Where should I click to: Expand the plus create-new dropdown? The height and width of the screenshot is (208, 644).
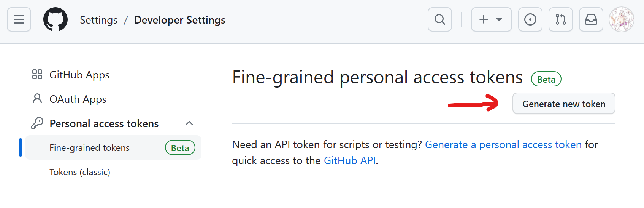(492, 19)
